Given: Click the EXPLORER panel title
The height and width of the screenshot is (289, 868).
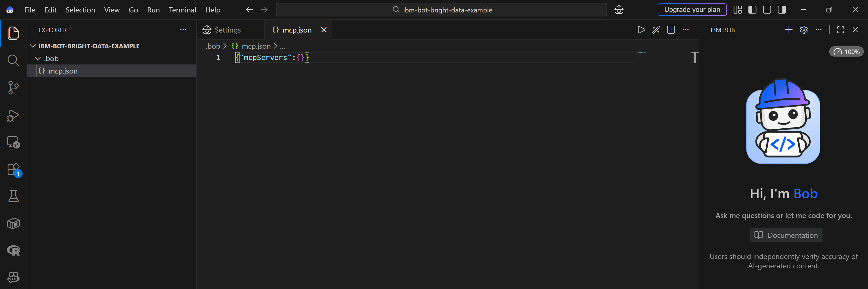Looking at the screenshot, I should click(53, 30).
